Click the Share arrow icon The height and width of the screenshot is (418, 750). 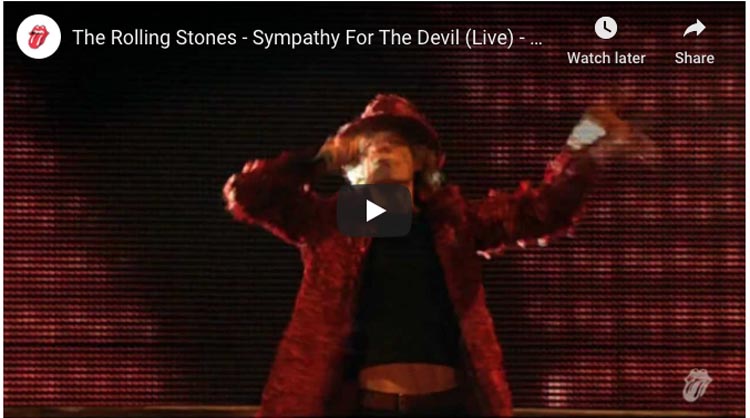coord(694,28)
